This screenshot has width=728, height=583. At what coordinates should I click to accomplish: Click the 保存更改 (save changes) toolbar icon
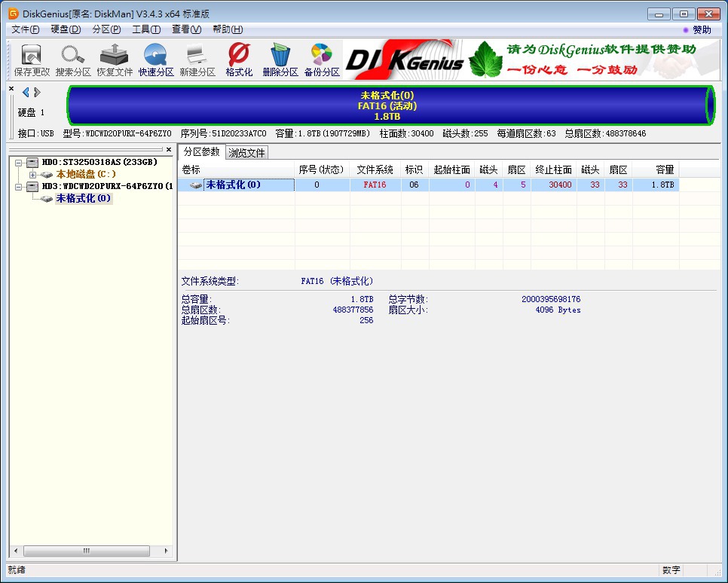[32, 60]
